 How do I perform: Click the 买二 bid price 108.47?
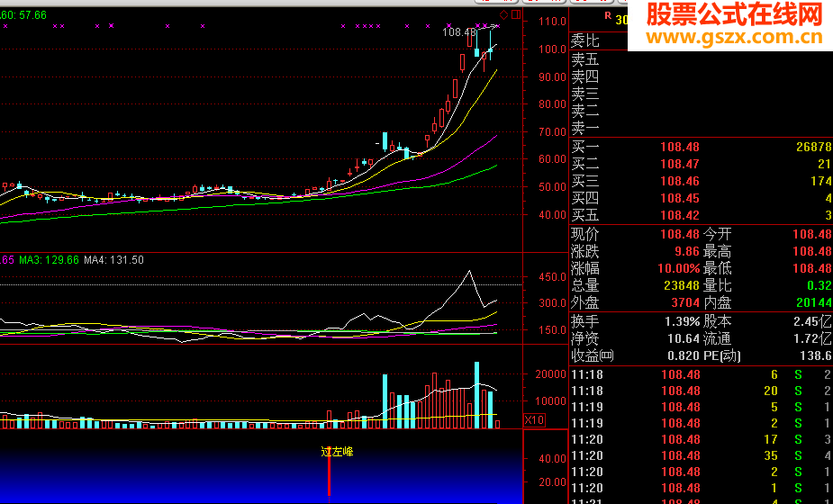pyautogui.click(x=680, y=164)
